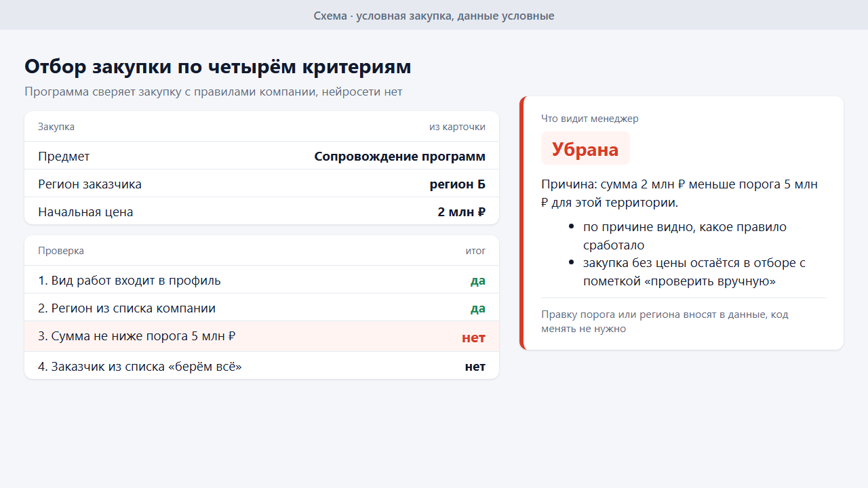Select the «итог» column header

click(475, 251)
